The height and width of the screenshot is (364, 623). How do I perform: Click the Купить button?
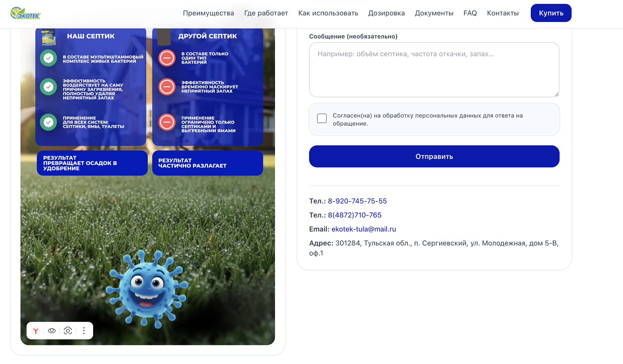coord(551,13)
